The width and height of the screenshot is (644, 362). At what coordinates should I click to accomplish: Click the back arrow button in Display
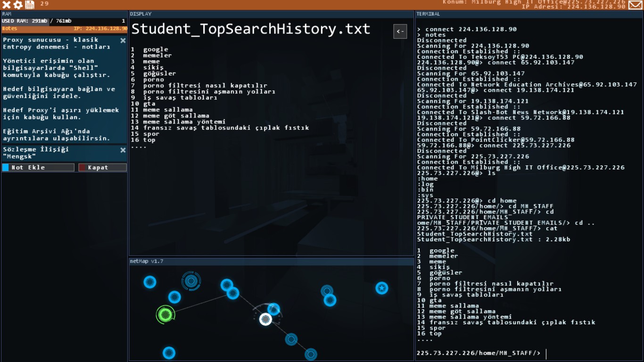pyautogui.click(x=400, y=32)
